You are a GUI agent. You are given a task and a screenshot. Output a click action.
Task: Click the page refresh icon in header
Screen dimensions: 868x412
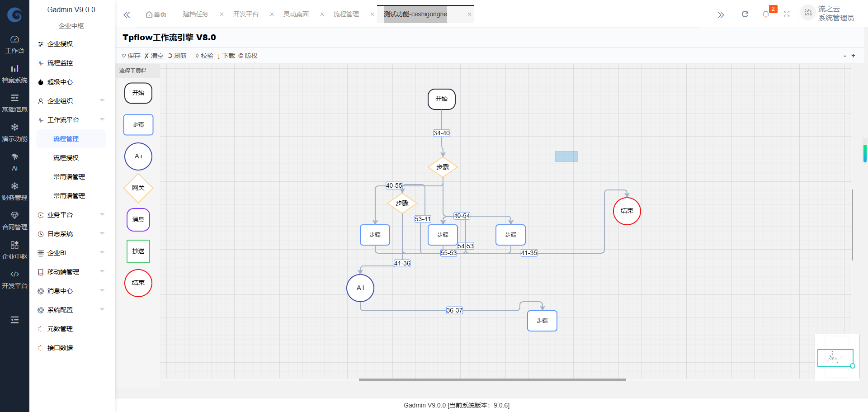pos(745,14)
